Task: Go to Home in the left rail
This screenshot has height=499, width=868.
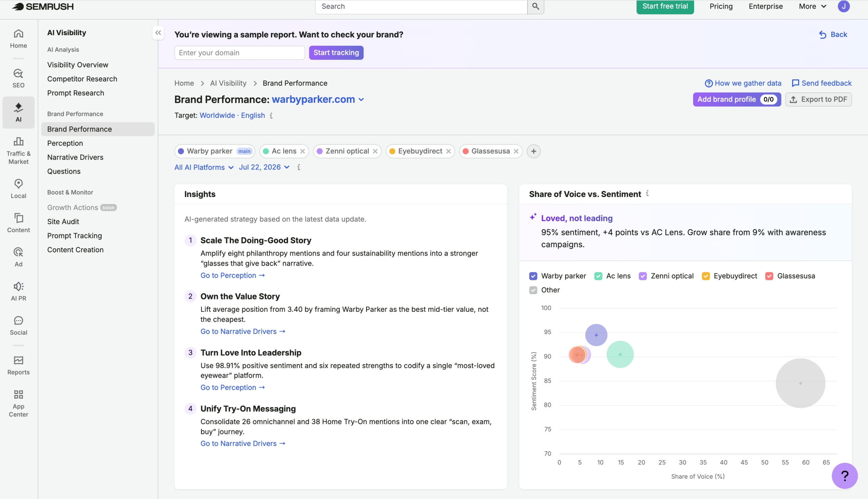Action: coord(19,39)
